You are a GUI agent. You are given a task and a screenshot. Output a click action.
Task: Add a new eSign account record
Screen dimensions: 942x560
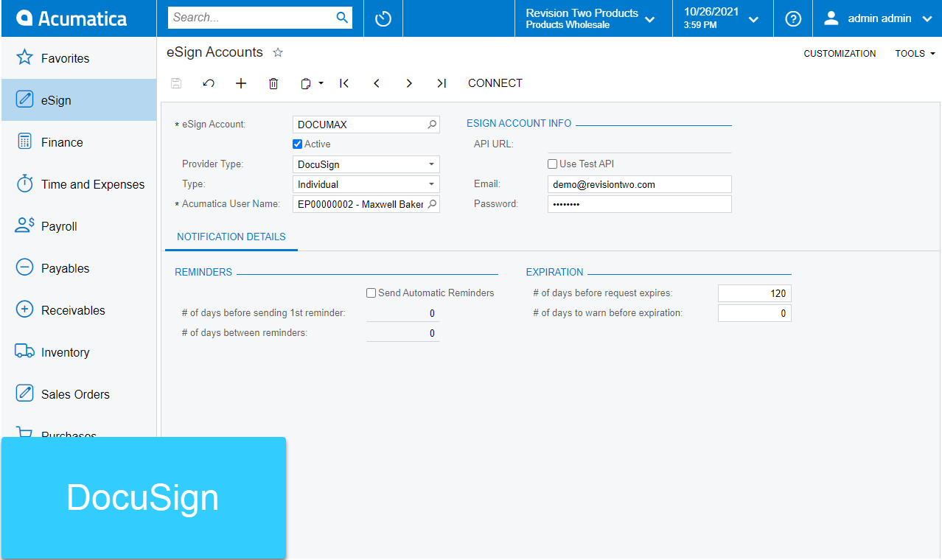point(241,83)
